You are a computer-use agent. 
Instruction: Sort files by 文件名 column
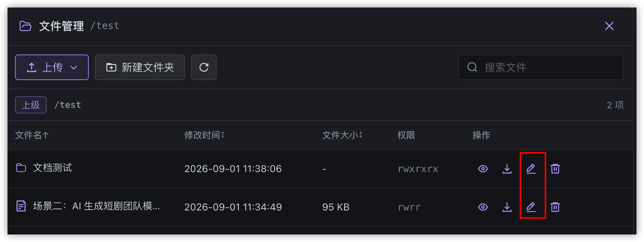coord(32,135)
